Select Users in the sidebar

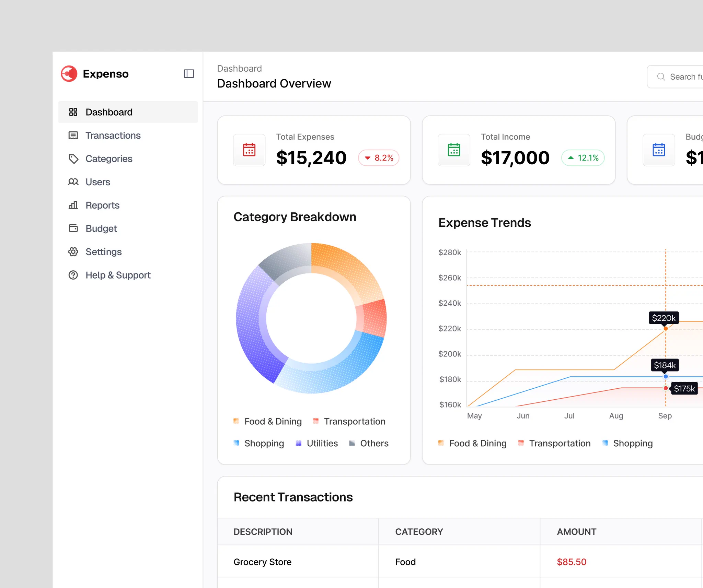tap(128, 182)
